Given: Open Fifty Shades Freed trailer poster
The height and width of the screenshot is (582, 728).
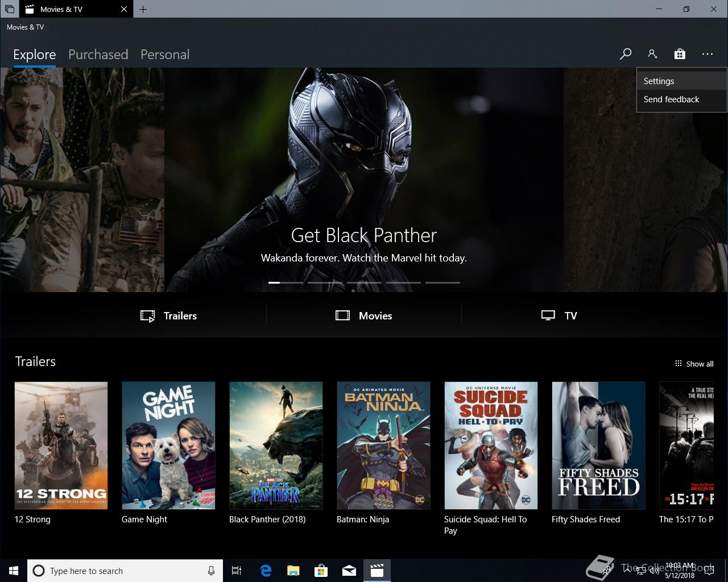Looking at the screenshot, I should tap(598, 446).
